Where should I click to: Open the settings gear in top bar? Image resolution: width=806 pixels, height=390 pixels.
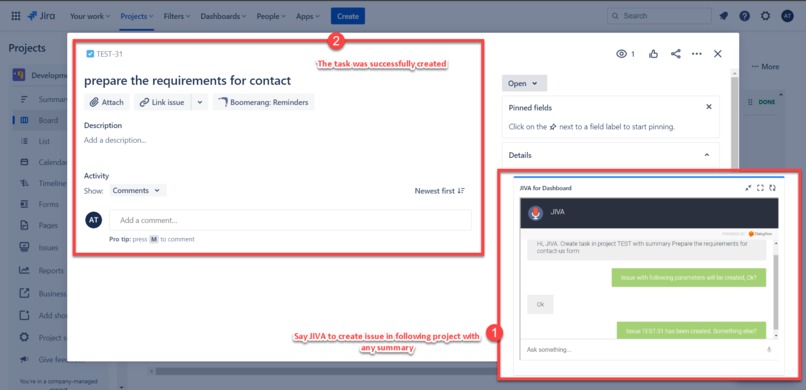765,16
